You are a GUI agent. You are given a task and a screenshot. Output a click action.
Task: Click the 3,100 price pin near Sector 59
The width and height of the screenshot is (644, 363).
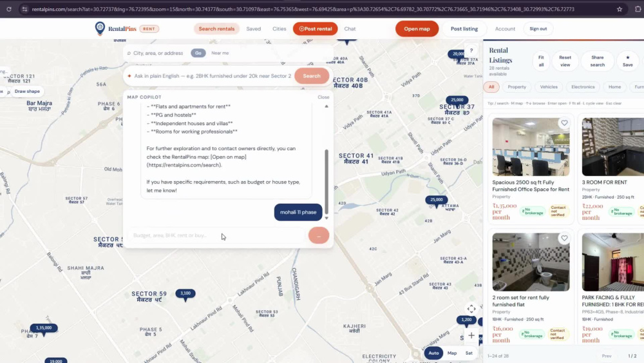185,293
